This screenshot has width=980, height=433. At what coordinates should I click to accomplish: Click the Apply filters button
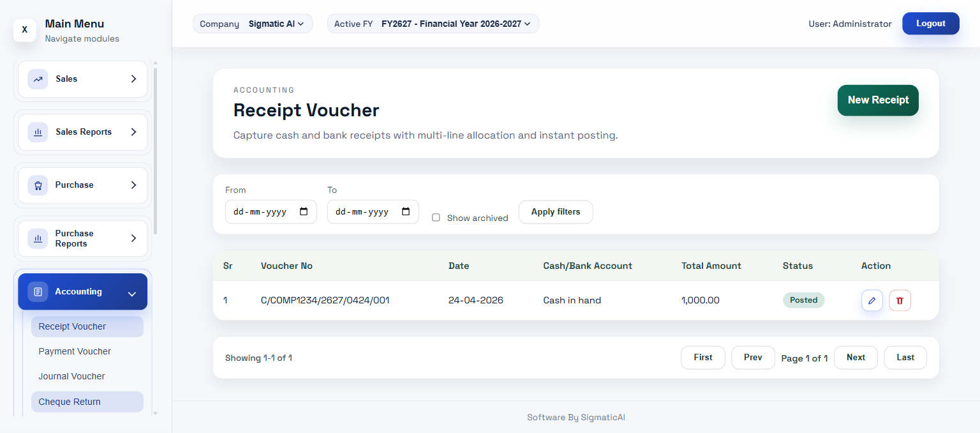click(x=556, y=212)
